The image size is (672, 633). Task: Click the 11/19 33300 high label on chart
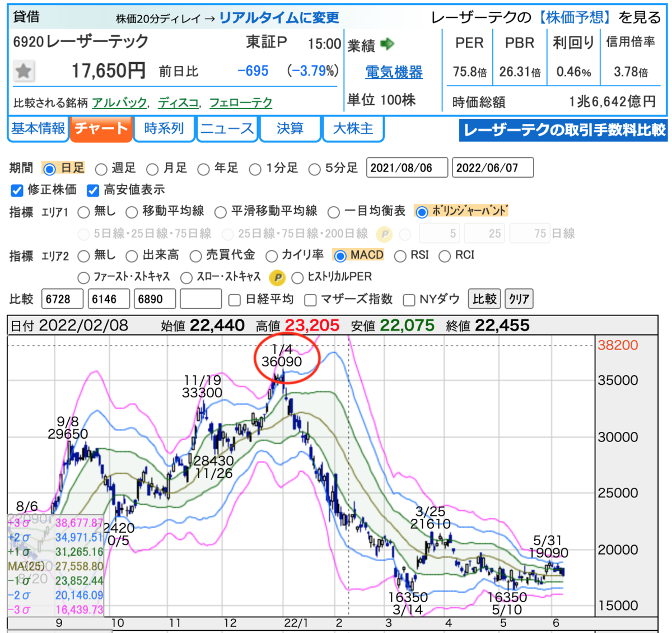tap(202, 387)
